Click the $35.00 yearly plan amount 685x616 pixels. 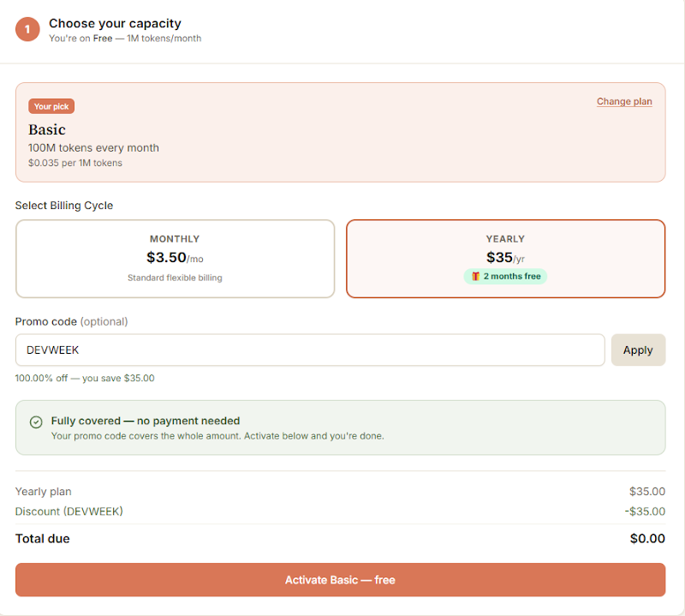[647, 492]
